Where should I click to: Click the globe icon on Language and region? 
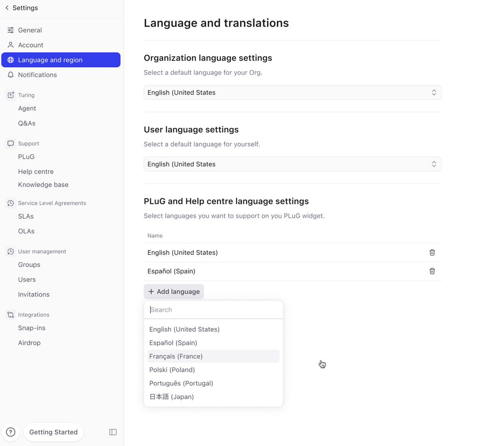[10, 60]
